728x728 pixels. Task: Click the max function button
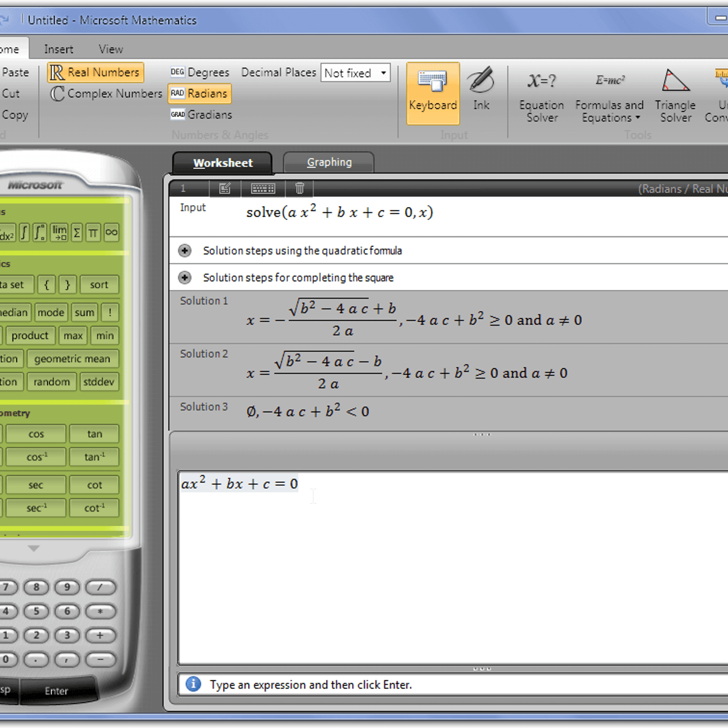point(73,336)
